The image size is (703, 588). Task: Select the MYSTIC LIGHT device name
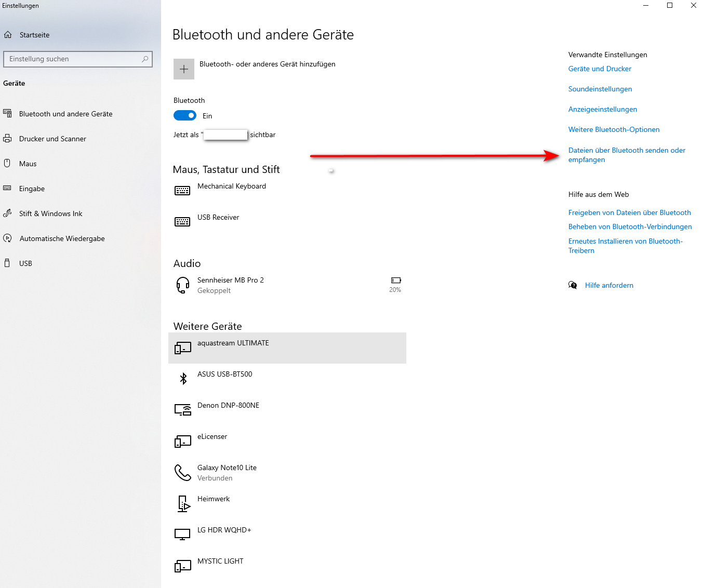click(x=220, y=561)
